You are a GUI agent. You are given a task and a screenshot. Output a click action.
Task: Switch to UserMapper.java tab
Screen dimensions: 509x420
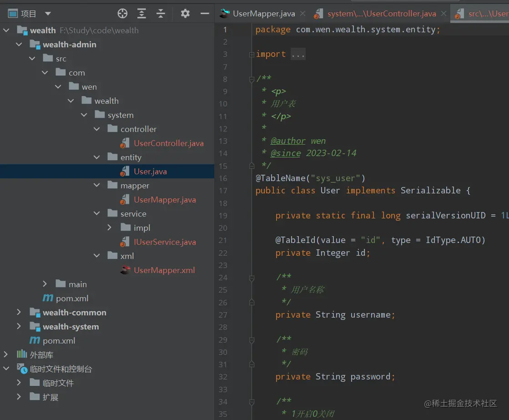(x=263, y=14)
